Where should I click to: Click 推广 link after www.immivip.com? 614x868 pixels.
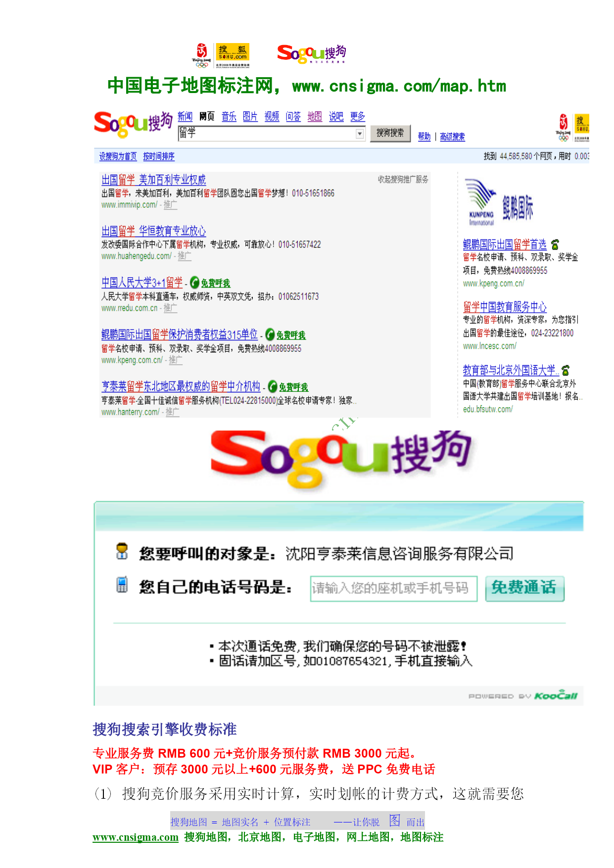[x=170, y=205]
